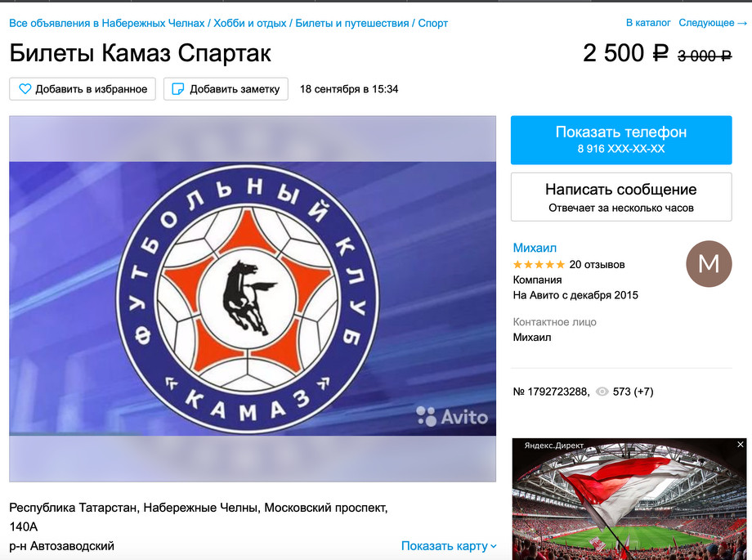Expand Показать карту chevron

click(494, 546)
